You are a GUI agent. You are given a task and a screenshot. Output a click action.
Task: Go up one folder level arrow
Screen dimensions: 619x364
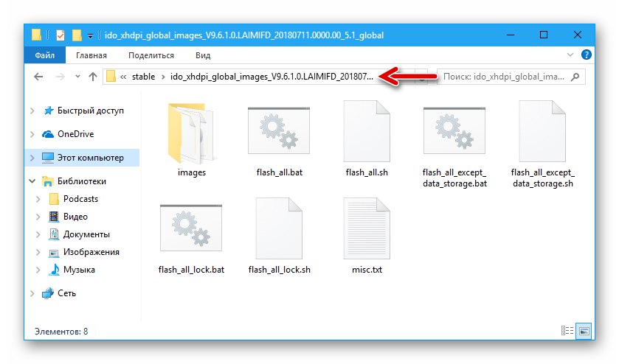pyautogui.click(x=93, y=77)
